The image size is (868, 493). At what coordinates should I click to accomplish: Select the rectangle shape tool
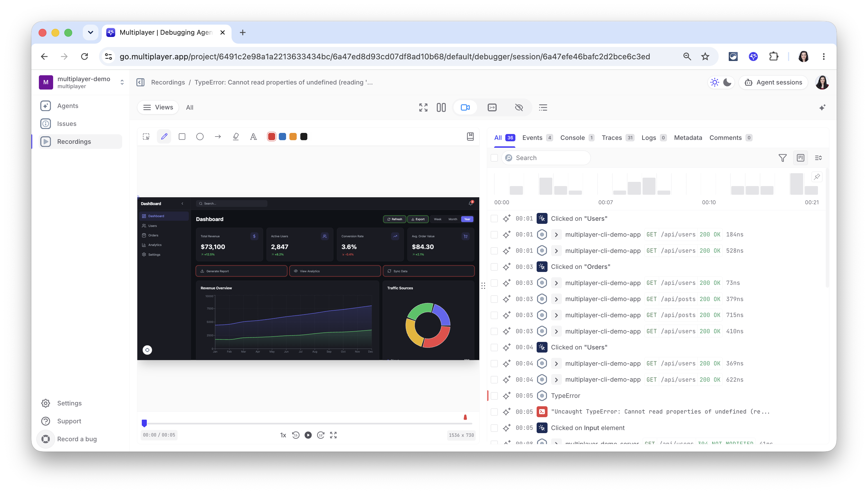tap(182, 137)
